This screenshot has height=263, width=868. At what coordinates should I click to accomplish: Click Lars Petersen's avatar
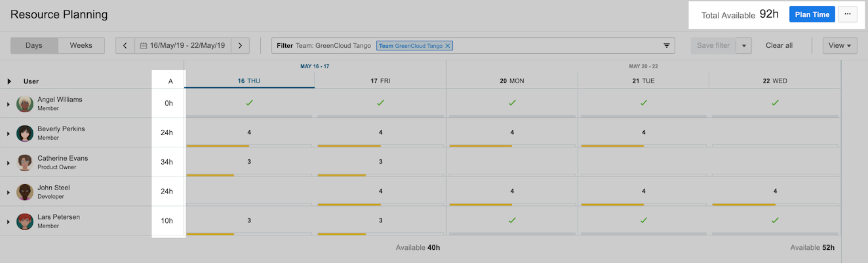coord(25,222)
